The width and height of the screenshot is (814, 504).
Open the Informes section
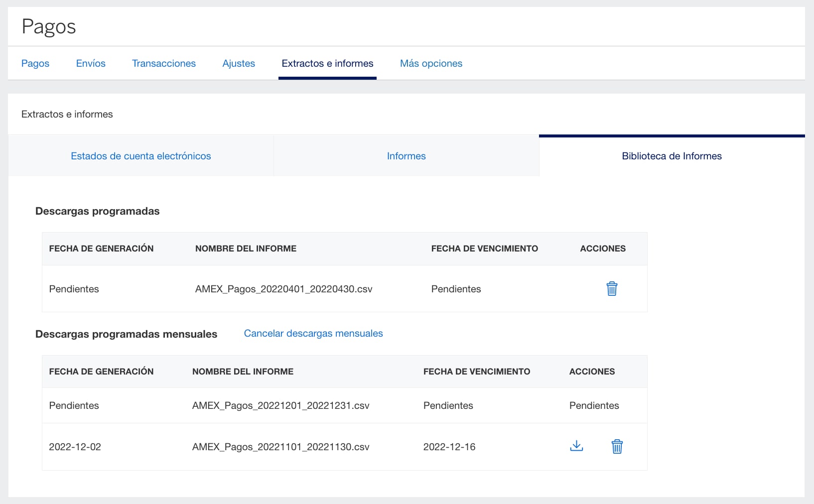click(x=406, y=156)
